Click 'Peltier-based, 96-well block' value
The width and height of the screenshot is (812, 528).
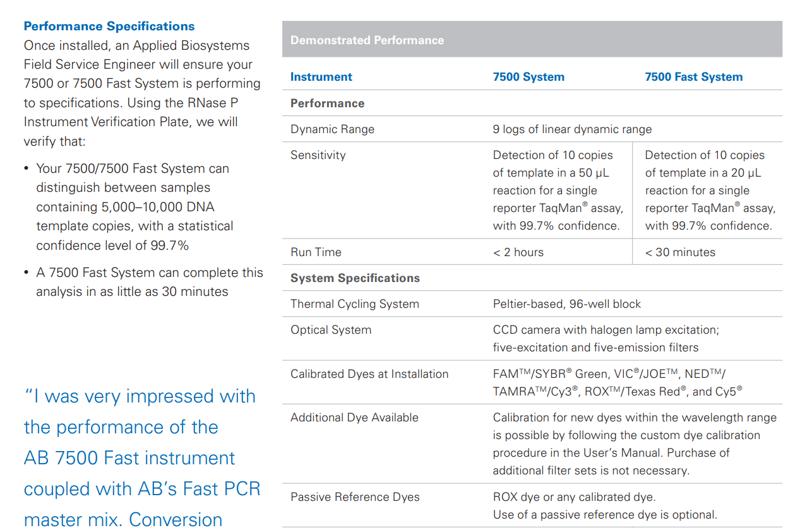click(x=566, y=304)
